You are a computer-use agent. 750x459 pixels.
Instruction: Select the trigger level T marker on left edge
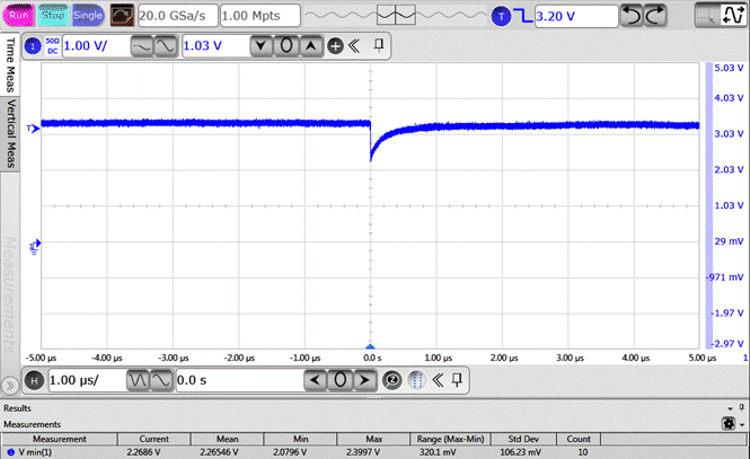pyautogui.click(x=33, y=129)
